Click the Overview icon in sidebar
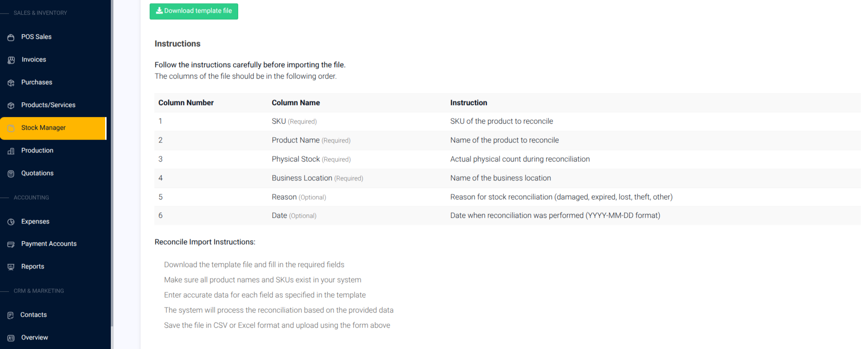The width and height of the screenshot is (868, 349). (x=11, y=338)
